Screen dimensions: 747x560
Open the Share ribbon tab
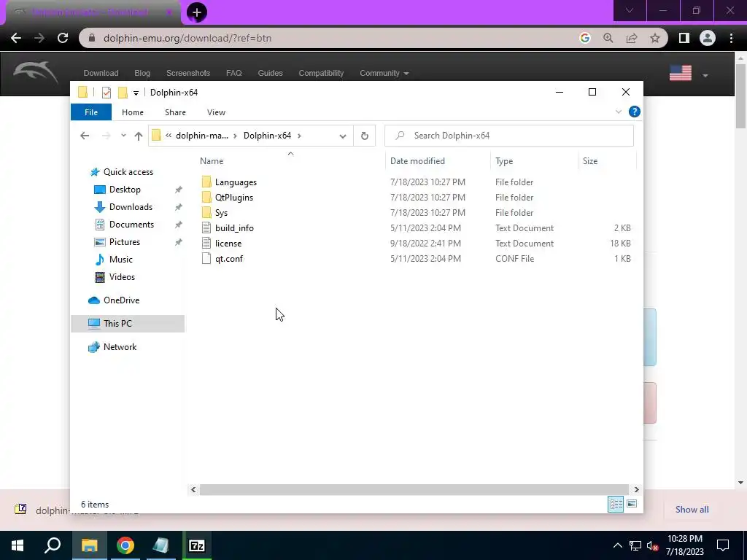175,112
